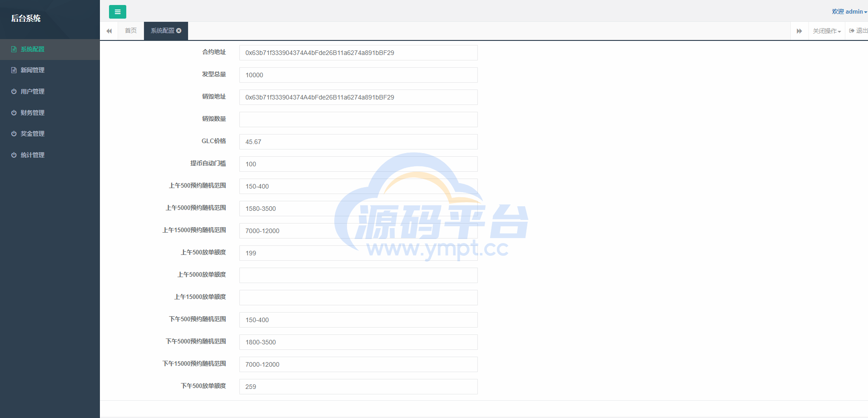Click the 上午5000预约随机范围 input field
Viewport: 868px width, 418px height.
tap(358, 209)
